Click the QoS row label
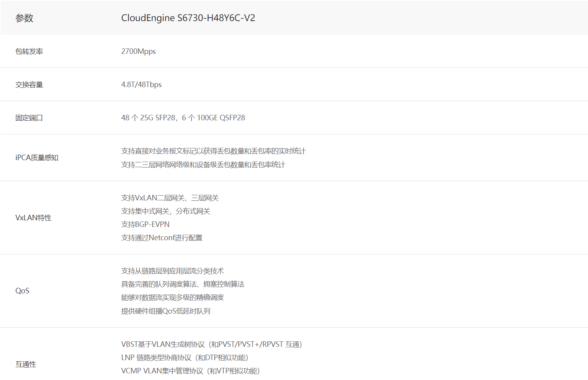Viewport: 588px width, 380px height. pos(22,291)
